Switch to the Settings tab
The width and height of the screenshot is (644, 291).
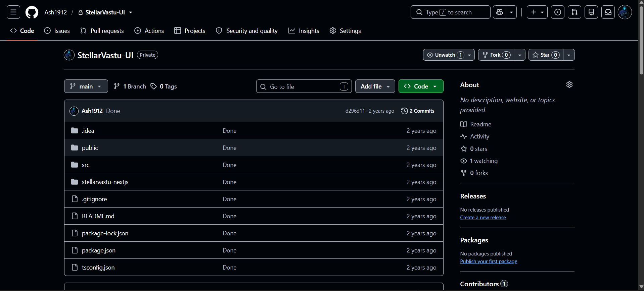coord(345,31)
